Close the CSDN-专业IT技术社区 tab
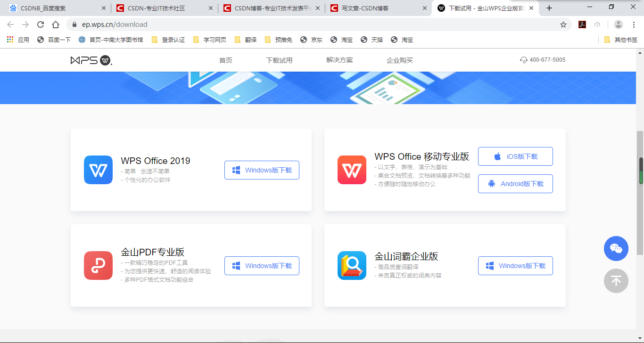Image resolution: width=644 pixels, height=343 pixels. 211,8
